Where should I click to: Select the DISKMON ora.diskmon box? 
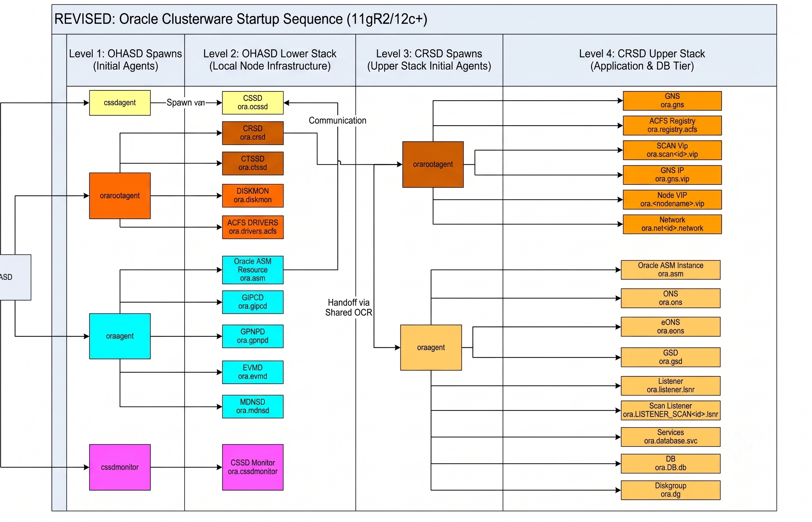point(253,195)
